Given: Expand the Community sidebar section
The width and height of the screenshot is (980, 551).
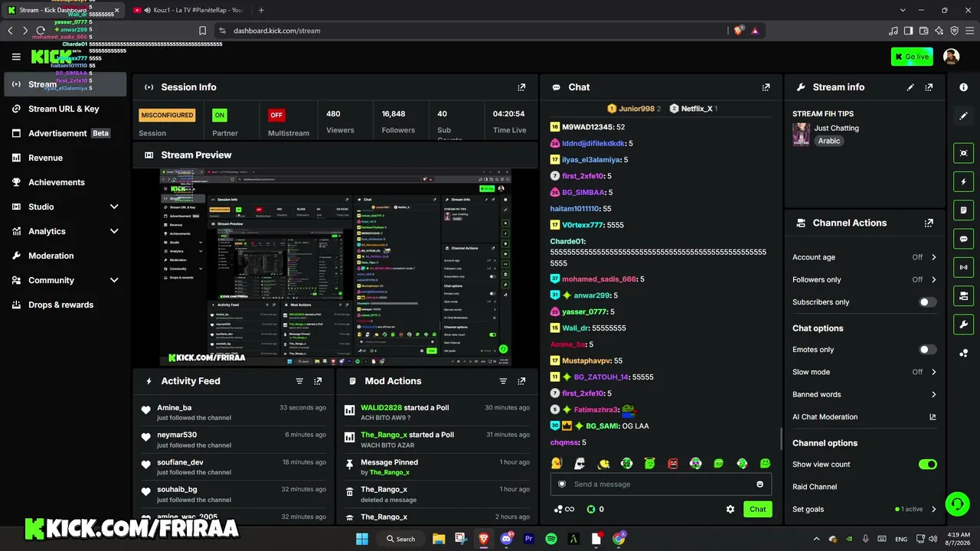Looking at the screenshot, I should (114, 280).
